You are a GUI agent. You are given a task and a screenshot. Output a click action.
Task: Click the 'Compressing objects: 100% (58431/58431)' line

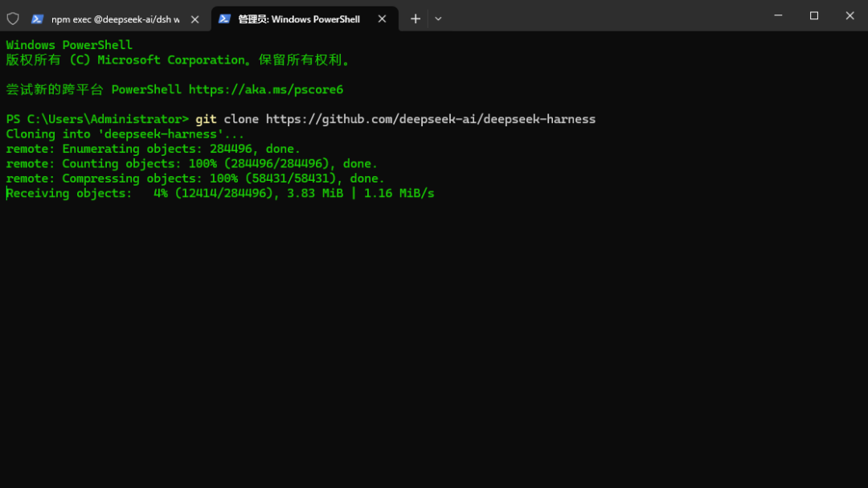195,178
